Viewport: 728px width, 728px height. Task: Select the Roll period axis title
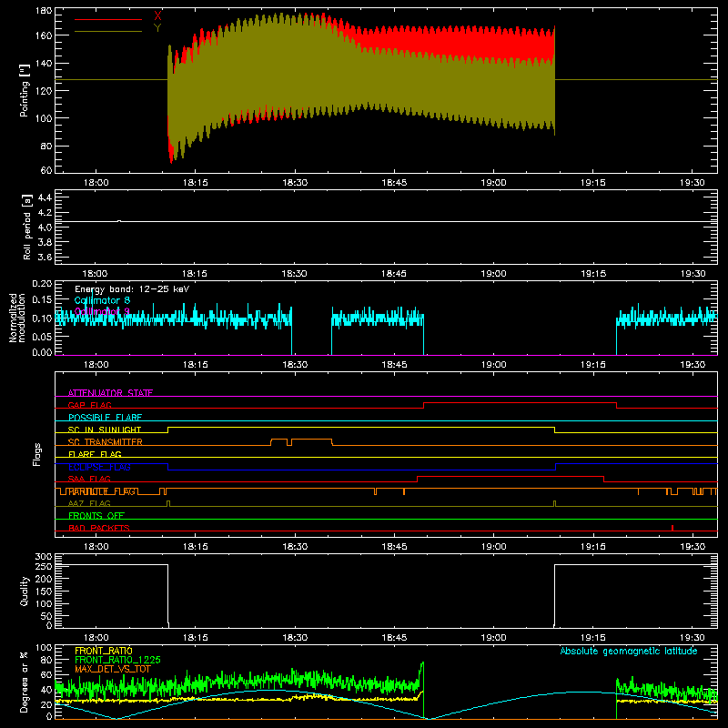(27, 227)
